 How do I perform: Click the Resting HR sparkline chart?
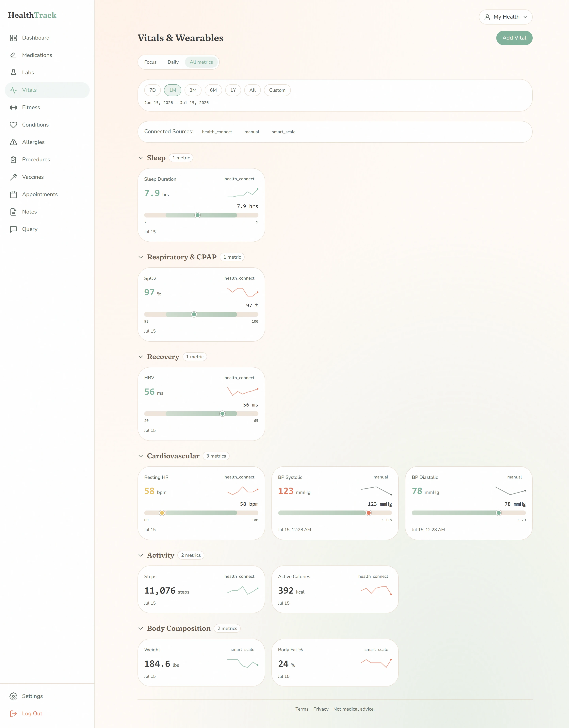pyautogui.click(x=243, y=491)
